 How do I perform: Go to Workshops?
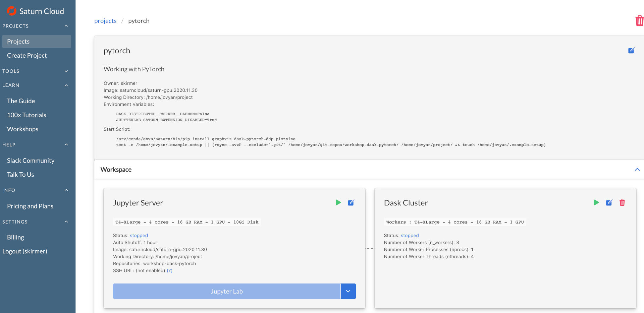tap(22, 129)
